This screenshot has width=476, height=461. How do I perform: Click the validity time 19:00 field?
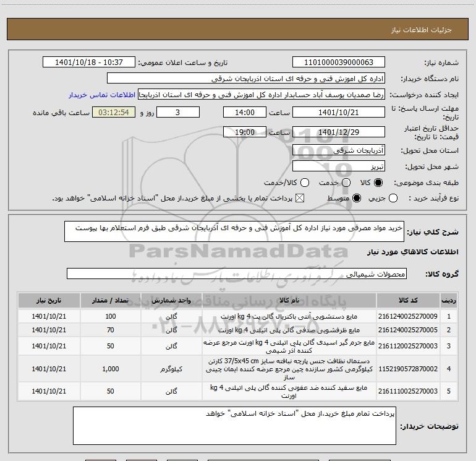pyautogui.click(x=245, y=132)
